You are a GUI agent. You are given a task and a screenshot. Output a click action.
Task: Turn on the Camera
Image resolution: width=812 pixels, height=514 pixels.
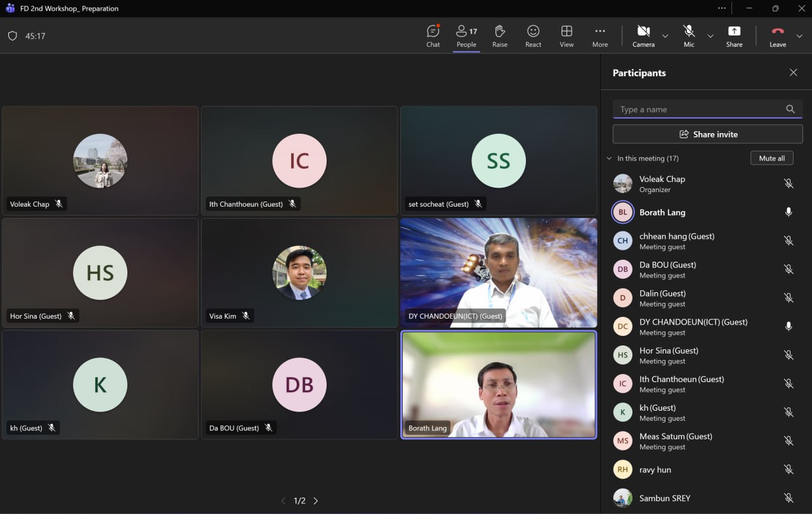[x=643, y=36]
